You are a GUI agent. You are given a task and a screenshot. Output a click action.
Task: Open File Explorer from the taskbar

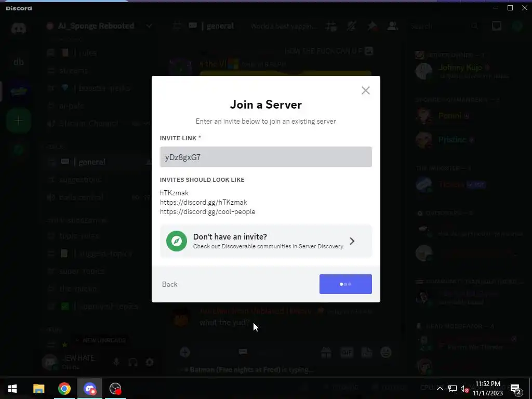tap(38, 389)
